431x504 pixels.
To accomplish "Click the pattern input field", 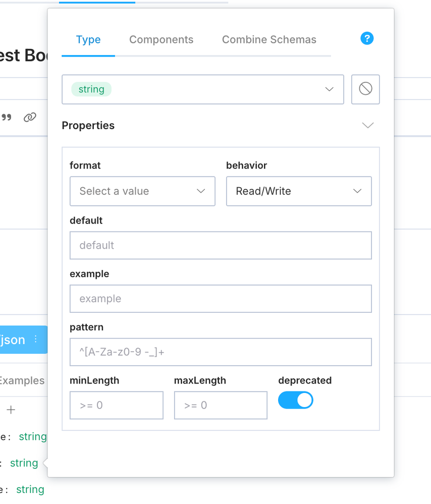I will [x=221, y=352].
